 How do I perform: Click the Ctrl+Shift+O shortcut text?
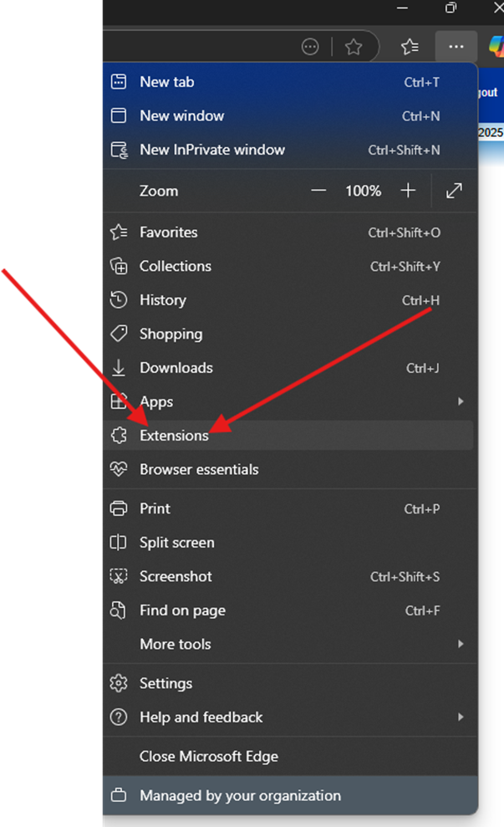click(x=404, y=232)
